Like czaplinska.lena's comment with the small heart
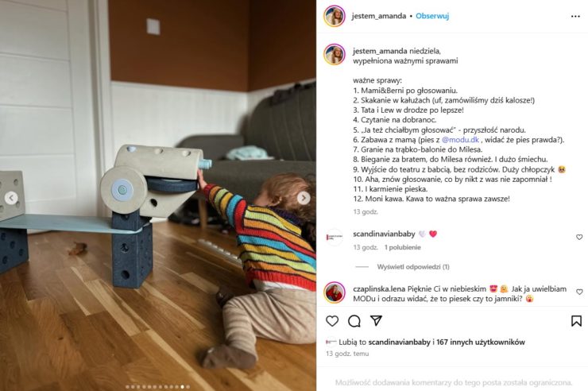 [x=579, y=292]
